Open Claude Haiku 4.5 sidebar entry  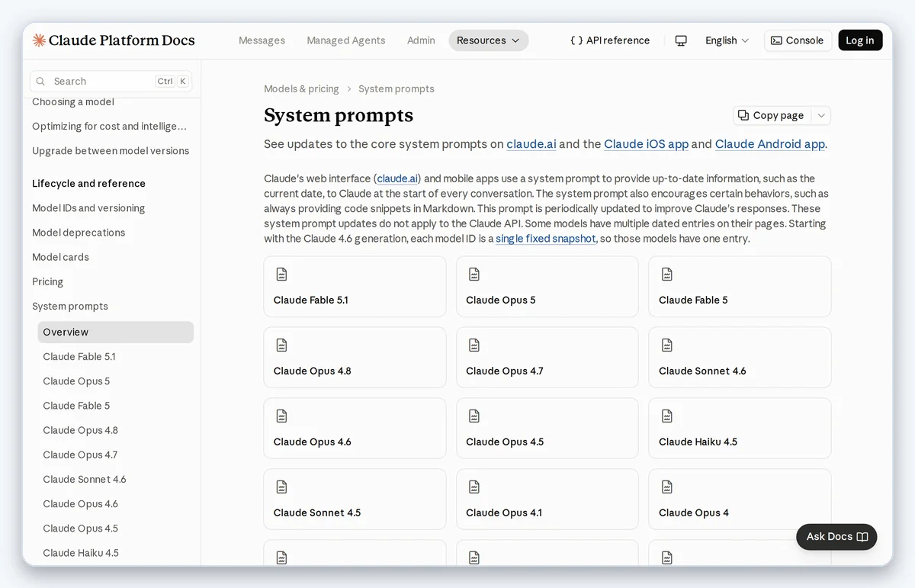[81, 553]
